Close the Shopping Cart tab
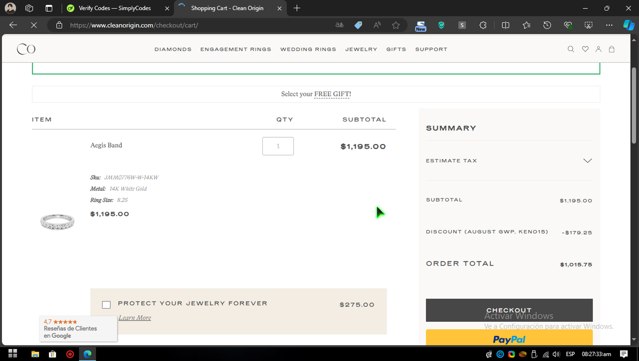The height and width of the screenshot is (361, 639). click(279, 8)
